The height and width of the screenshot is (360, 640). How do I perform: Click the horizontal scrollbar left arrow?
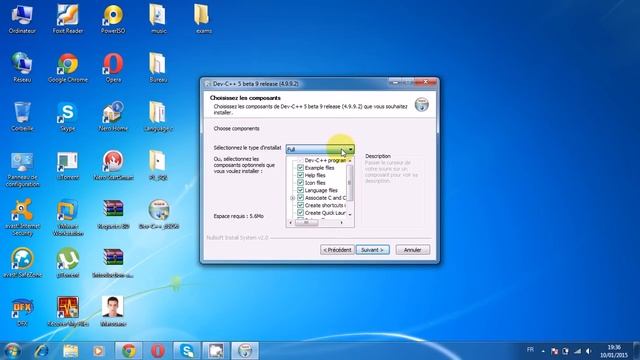point(291,222)
